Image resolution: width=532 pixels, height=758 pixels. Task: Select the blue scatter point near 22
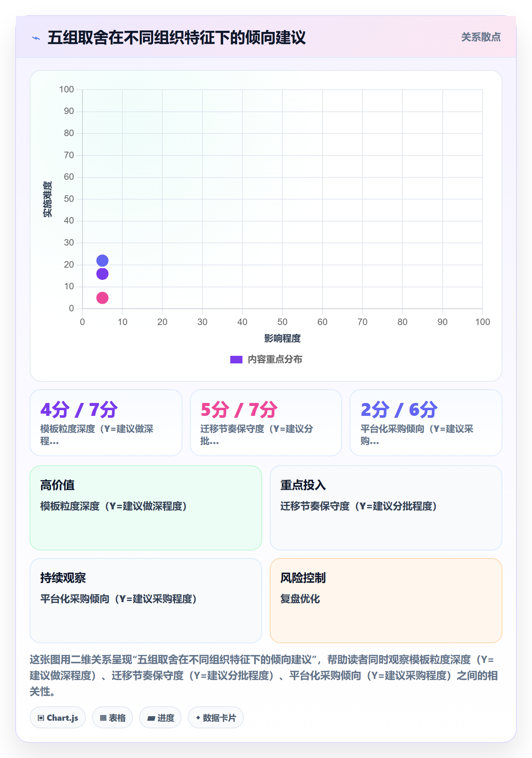[x=102, y=260]
